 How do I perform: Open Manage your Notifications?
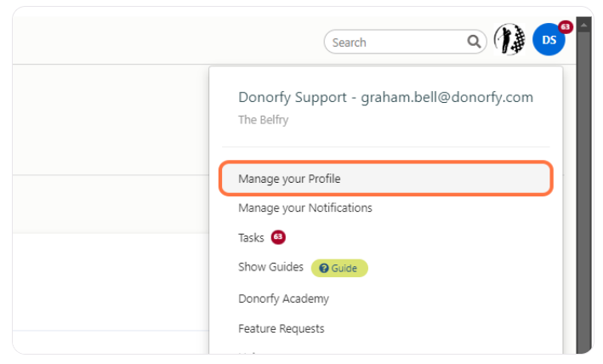coord(305,208)
